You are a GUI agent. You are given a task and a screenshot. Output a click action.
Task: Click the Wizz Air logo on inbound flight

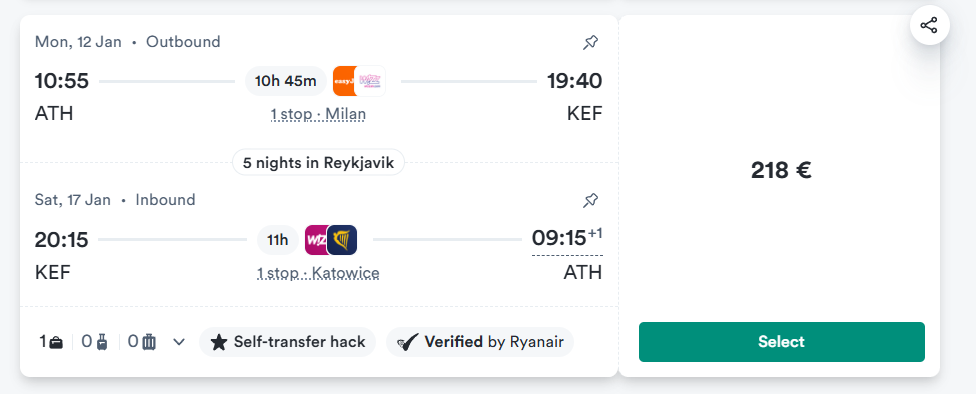coord(316,240)
